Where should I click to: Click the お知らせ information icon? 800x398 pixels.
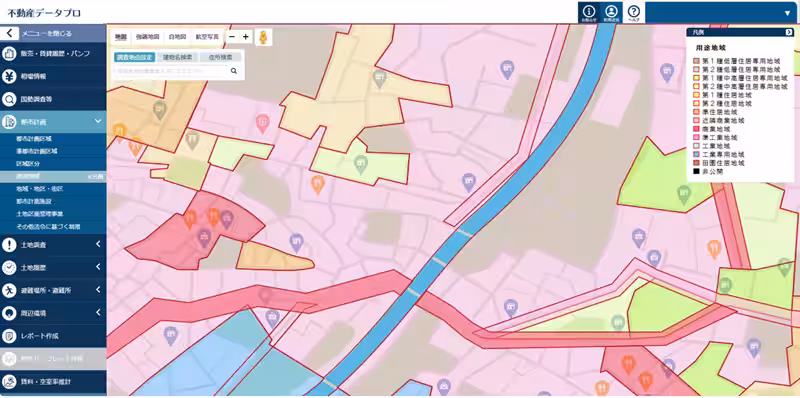[x=589, y=12]
